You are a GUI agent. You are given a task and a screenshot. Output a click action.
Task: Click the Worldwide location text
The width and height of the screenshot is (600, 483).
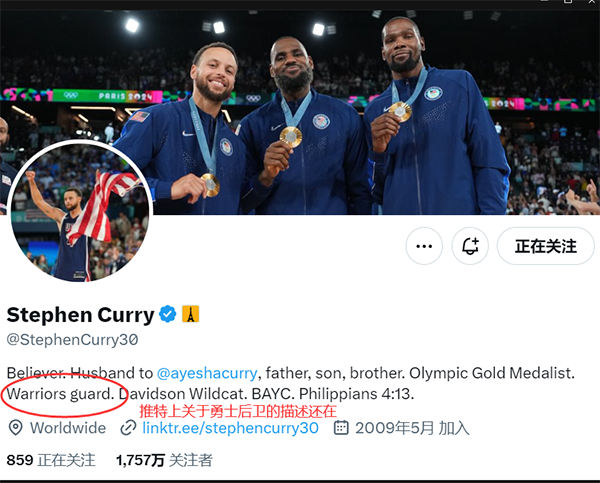(x=68, y=428)
